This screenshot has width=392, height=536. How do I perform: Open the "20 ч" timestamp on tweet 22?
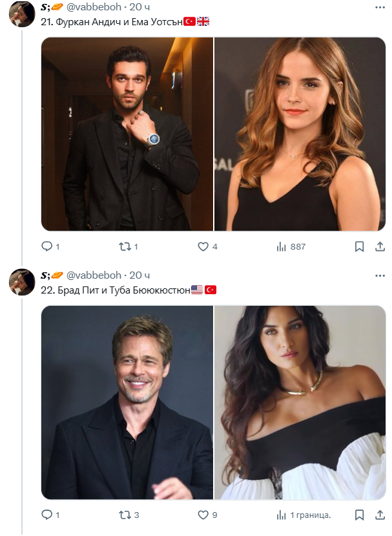pos(140,275)
